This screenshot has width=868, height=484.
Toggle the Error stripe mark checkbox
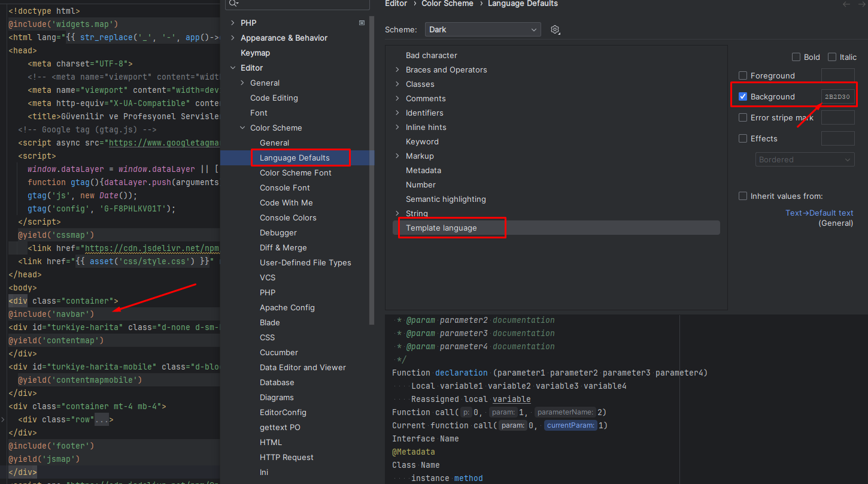pos(743,117)
